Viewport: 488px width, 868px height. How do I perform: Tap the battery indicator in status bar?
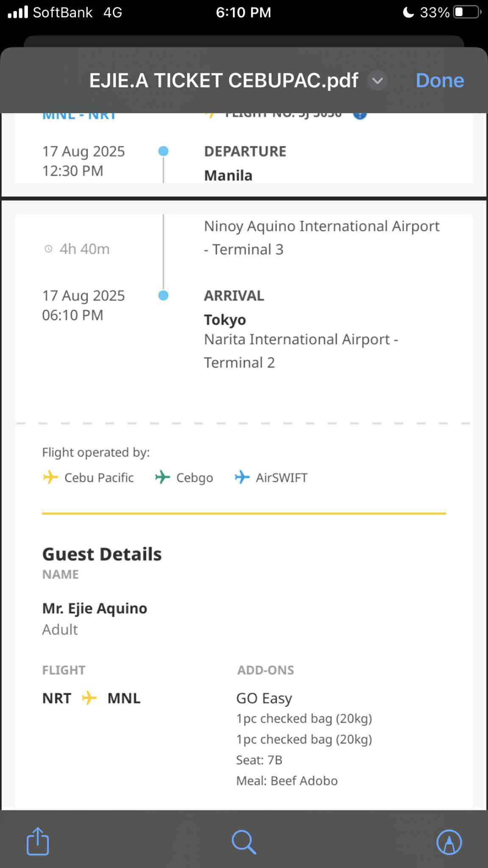point(467,12)
